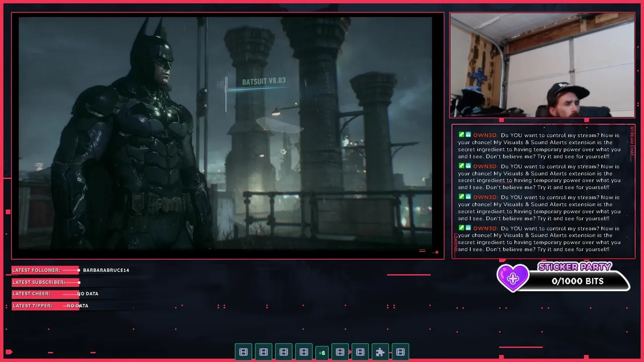Click the streamer webcam feed
The image size is (644, 362).
(x=542, y=65)
